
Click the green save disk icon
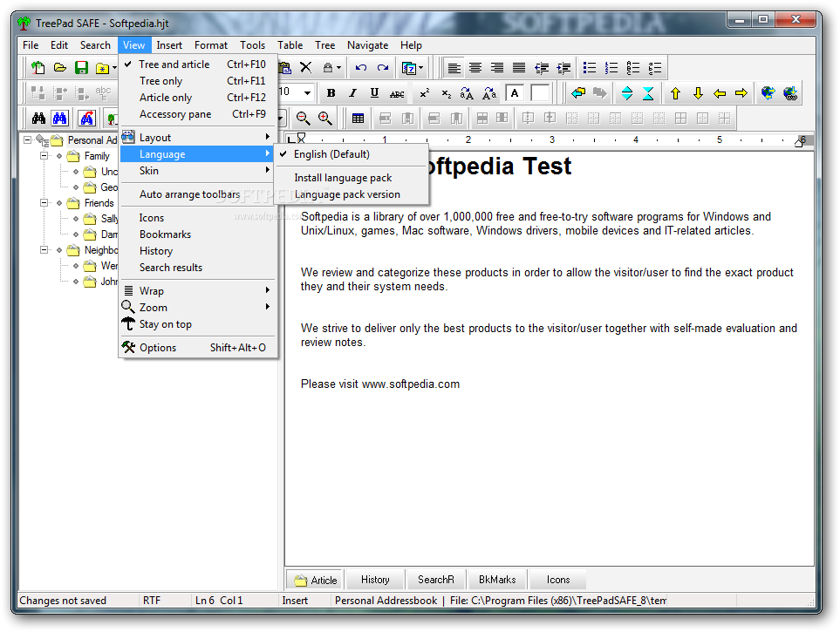[x=81, y=67]
